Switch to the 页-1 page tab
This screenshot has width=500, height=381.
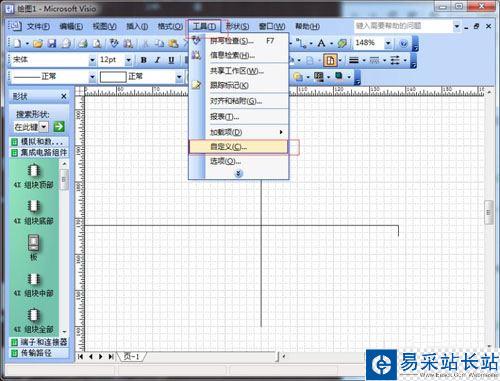click(132, 356)
